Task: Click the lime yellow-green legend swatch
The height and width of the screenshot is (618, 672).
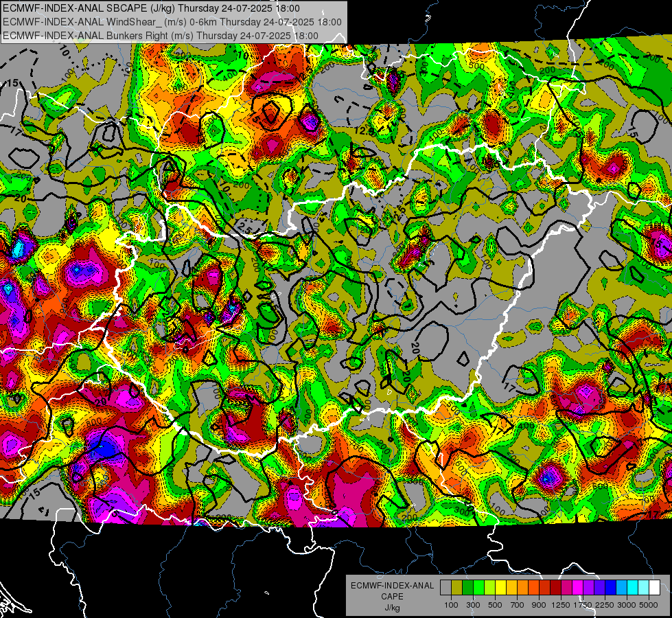Action: click(x=490, y=588)
